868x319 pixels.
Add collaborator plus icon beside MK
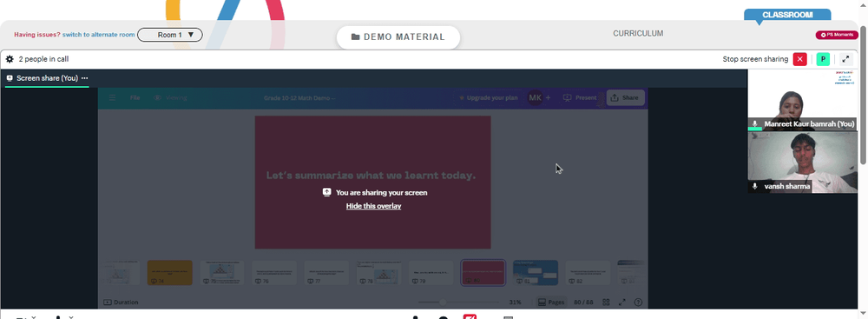point(548,97)
